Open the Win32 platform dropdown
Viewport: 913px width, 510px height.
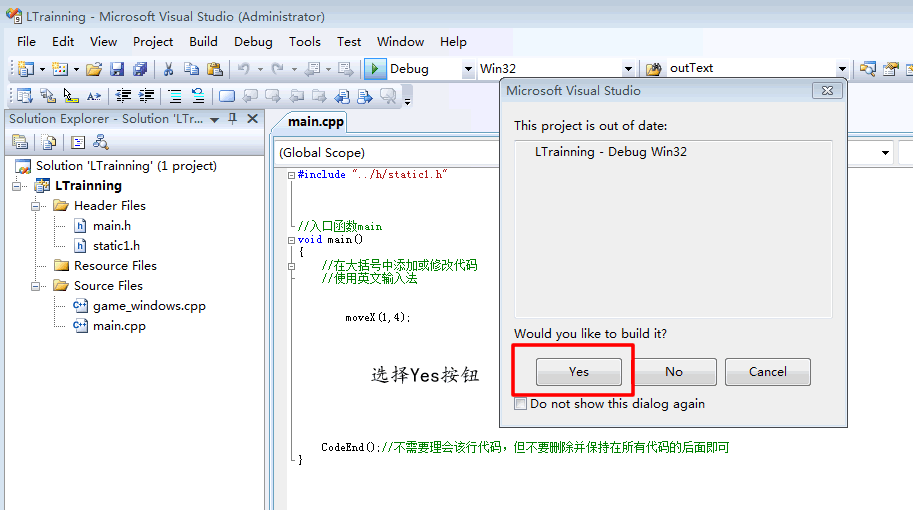click(x=628, y=69)
